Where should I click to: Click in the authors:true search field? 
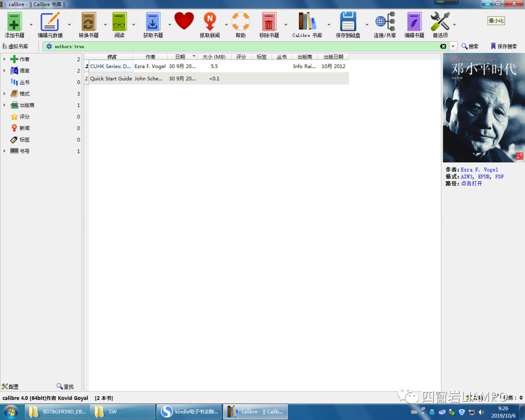coord(246,46)
